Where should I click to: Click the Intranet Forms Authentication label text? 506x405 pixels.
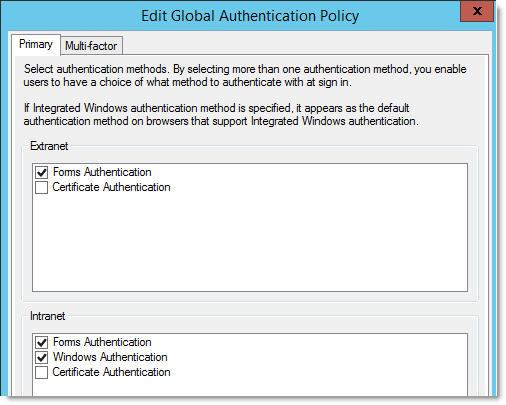102,342
